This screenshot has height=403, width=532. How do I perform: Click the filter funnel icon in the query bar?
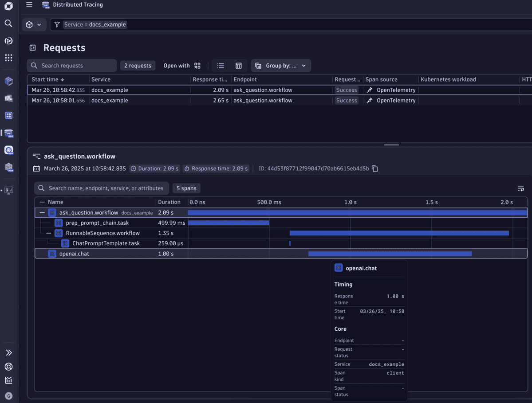click(57, 24)
